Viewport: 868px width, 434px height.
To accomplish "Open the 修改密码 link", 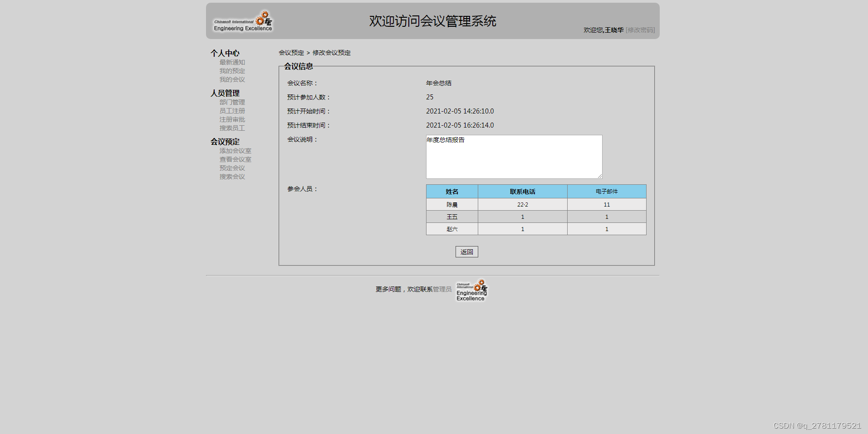I will 640,30.
